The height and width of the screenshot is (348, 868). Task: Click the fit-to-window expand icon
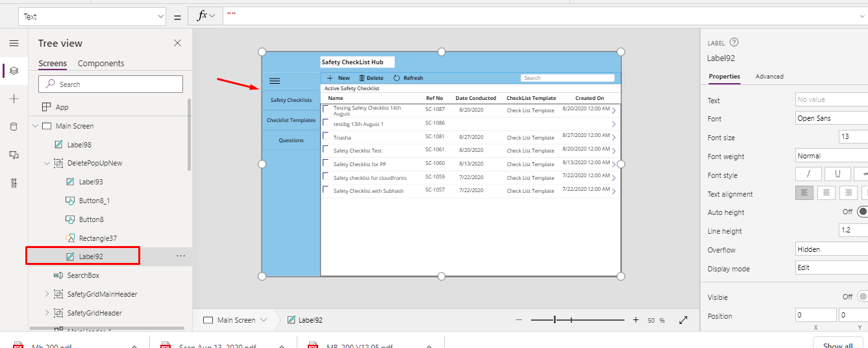(683, 320)
